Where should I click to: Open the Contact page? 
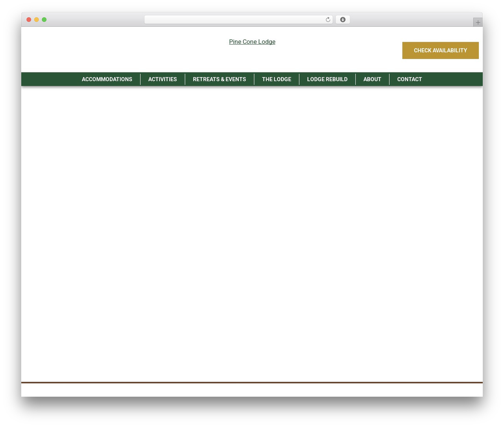(x=409, y=79)
